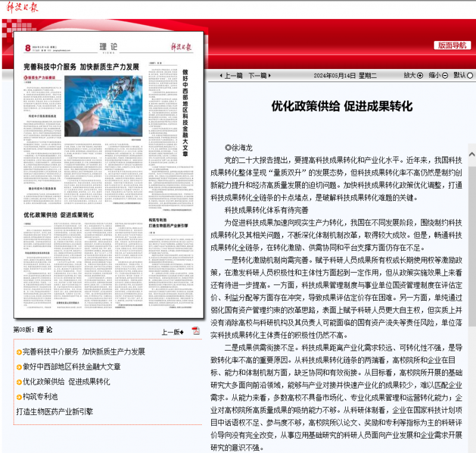Click the 缩小 zoom-out minus icon
This screenshot has width=476, height=453.
445,76
